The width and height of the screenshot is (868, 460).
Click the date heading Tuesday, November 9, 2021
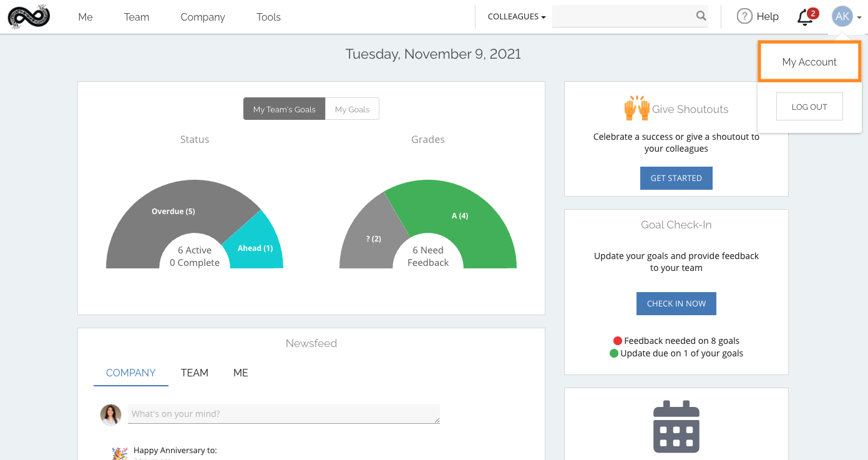point(433,54)
